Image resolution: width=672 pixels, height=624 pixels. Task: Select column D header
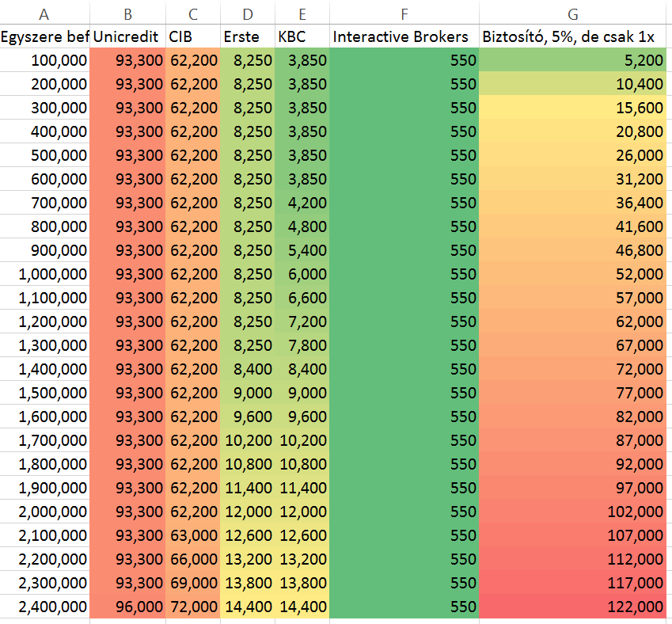click(x=248, y=13)
